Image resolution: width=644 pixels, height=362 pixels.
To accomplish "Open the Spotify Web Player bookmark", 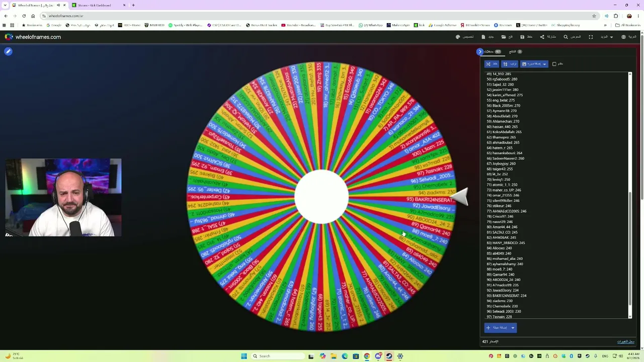I will click(185, 25).
